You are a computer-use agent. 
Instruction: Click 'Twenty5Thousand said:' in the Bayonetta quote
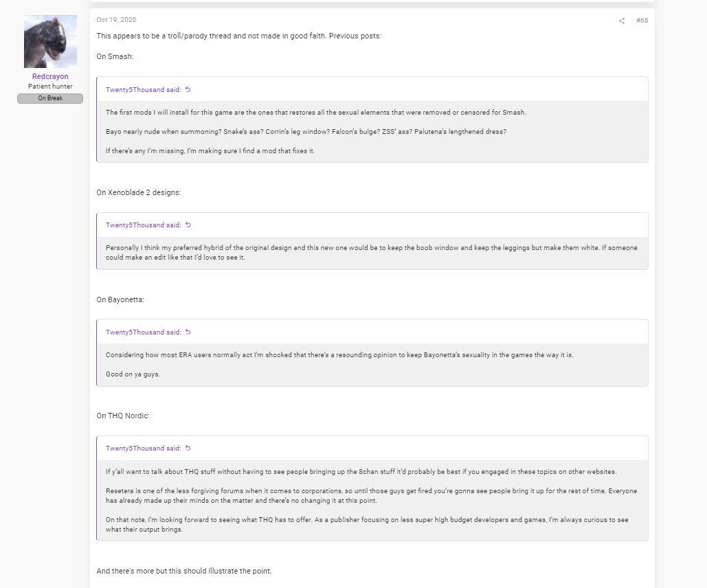144,332
